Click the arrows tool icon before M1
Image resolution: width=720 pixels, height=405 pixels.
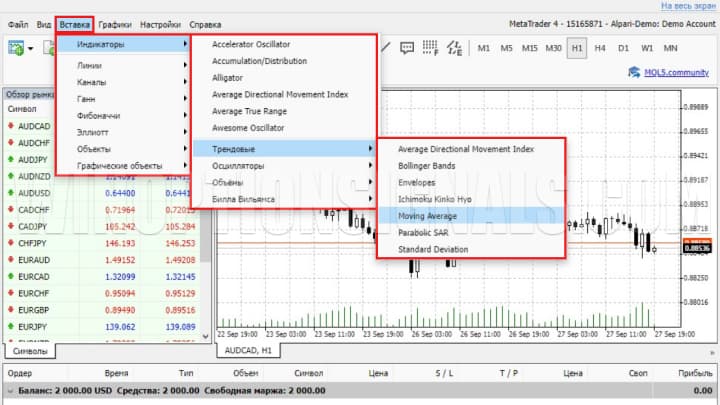coord(458,48)
